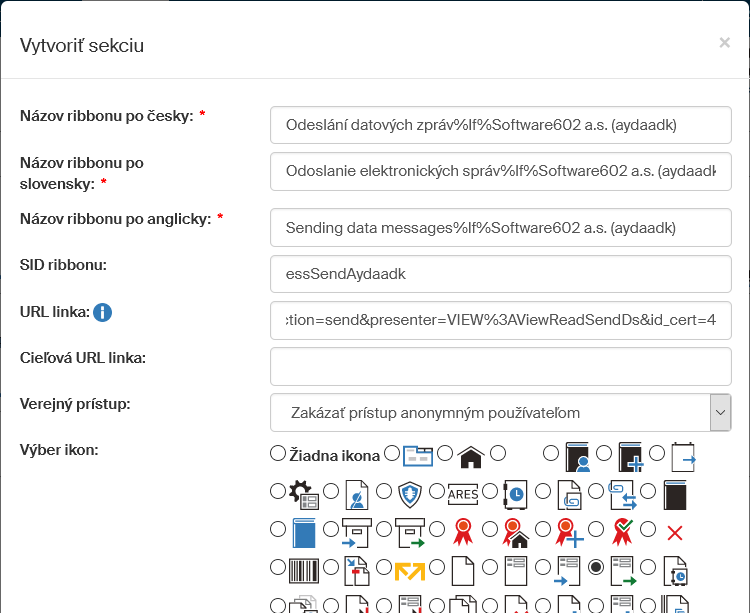Click the URL linka text field
Screen dimensions: 750x613
(500, 321)
